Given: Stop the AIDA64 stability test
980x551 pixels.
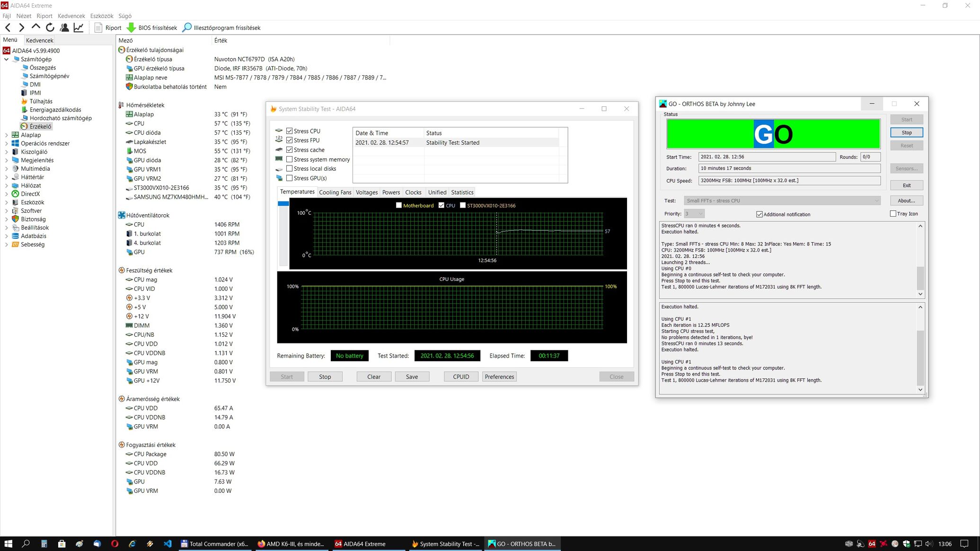Looking at the screenshot, I should coord(325,376).
